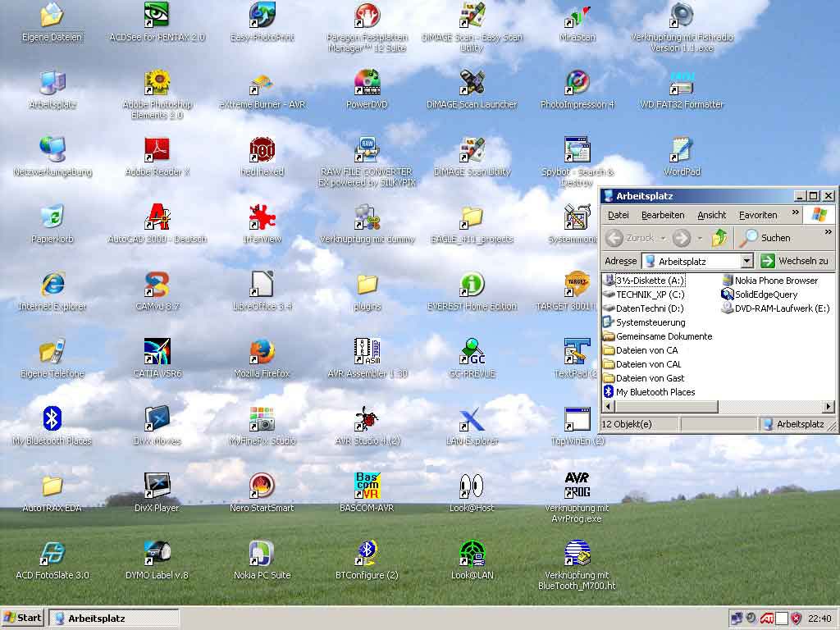Open forward history dropdown arrow
840x630 pixels.
[700, 238]
